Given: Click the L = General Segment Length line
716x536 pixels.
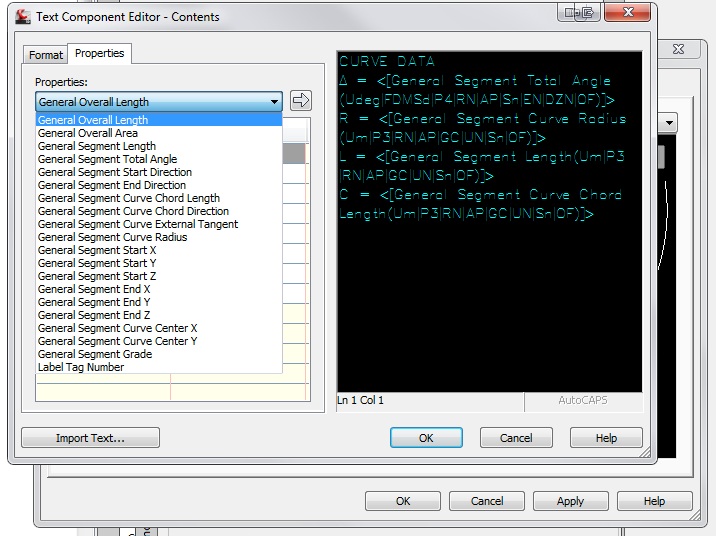Looking at the screenshot, I should pos(482,166).
